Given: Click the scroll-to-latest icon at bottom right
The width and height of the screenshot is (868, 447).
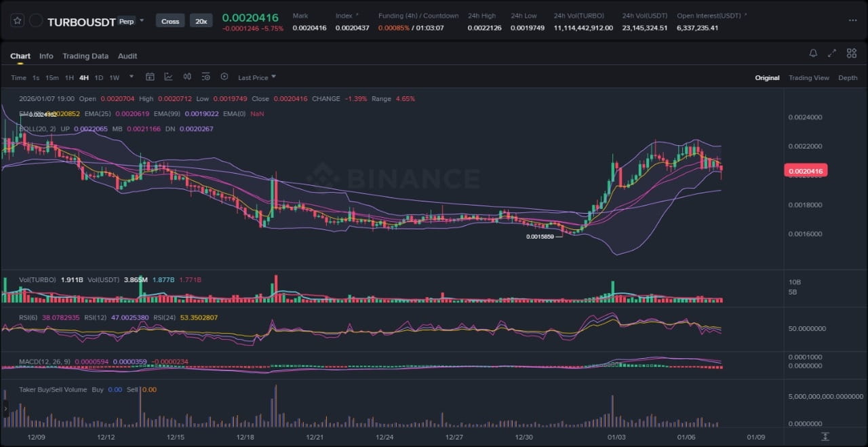Looking at the screenshot, I should click(x=825, y=436).
